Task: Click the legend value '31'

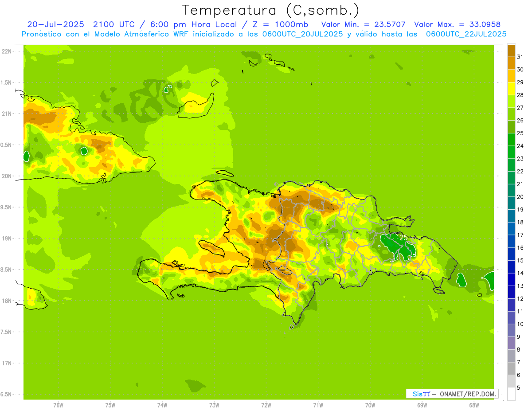Action: tap(520, 57)
